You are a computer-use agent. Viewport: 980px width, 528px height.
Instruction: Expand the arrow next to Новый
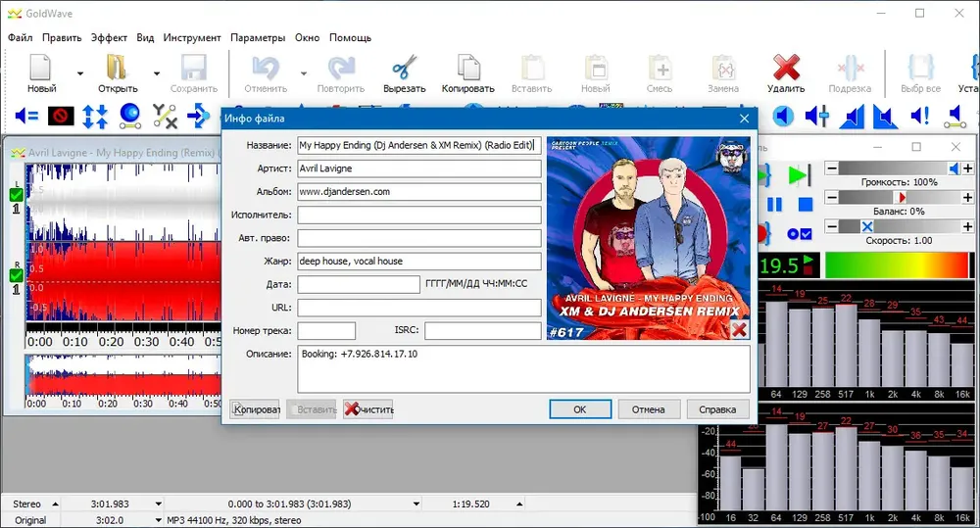(80, 73)
